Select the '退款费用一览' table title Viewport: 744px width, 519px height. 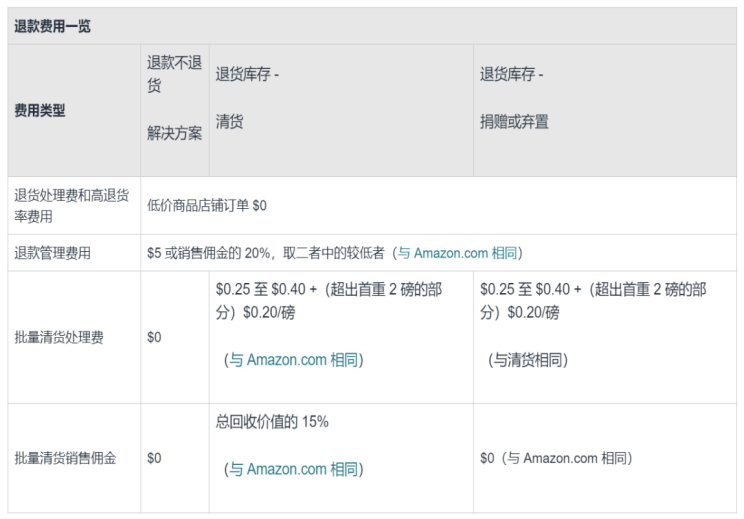tap(52, 26)
